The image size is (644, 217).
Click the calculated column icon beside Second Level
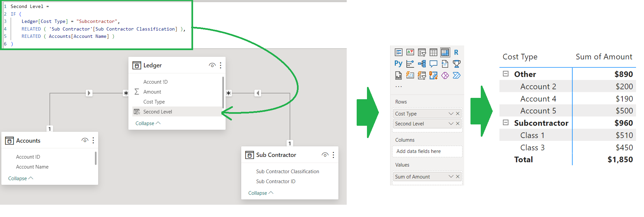point(137,112)
